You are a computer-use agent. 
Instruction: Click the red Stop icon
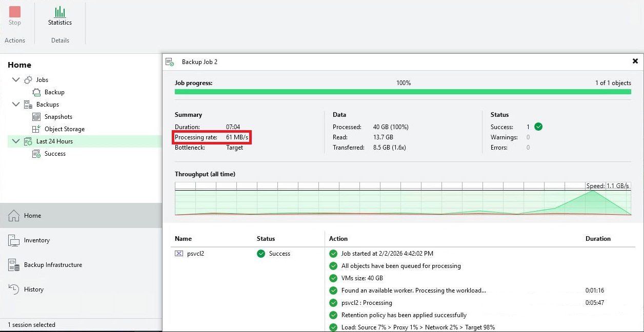pyautogui.click(x=15, y=12)
